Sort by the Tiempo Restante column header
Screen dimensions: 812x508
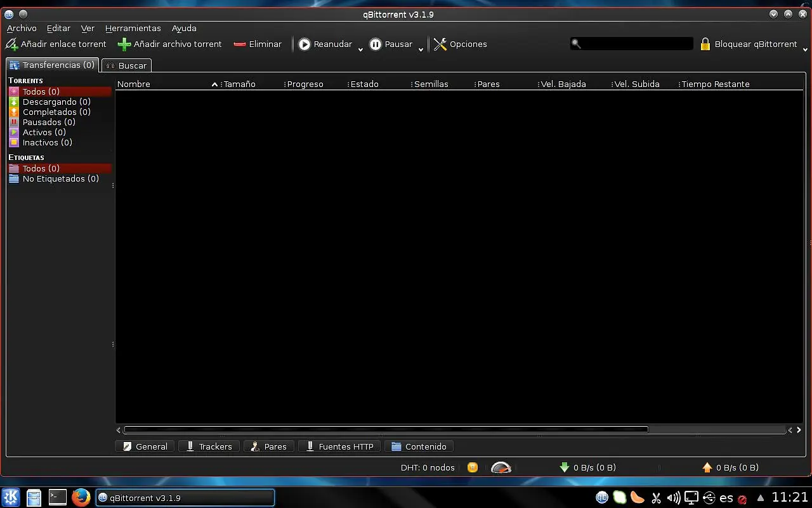click(740, 84)
